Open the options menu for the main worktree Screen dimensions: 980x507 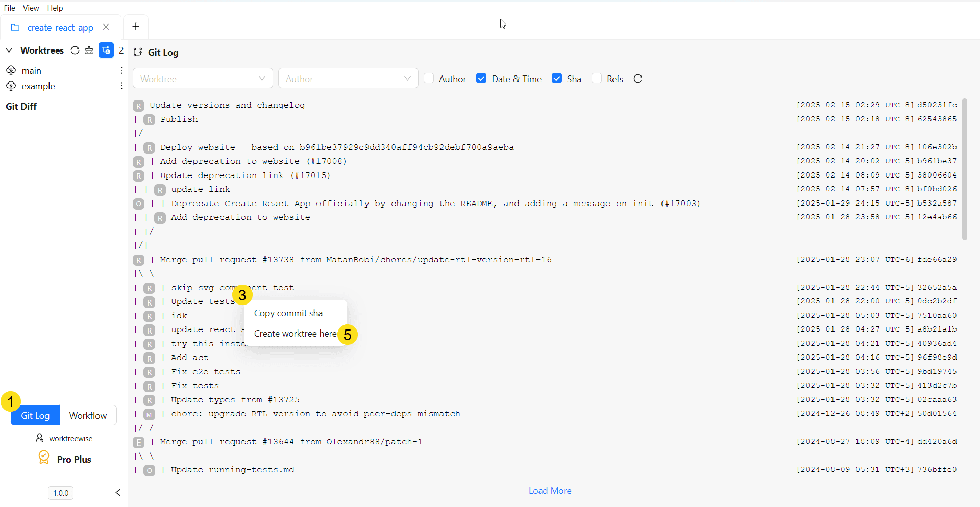[121, 70]
